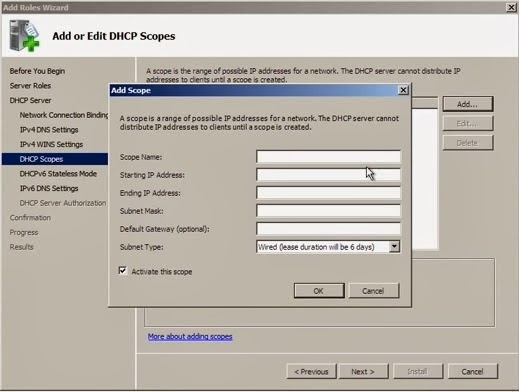This screenshot has width=519, height=392.
Task: Click the Default Gateway field
Action: pos(328,229)
